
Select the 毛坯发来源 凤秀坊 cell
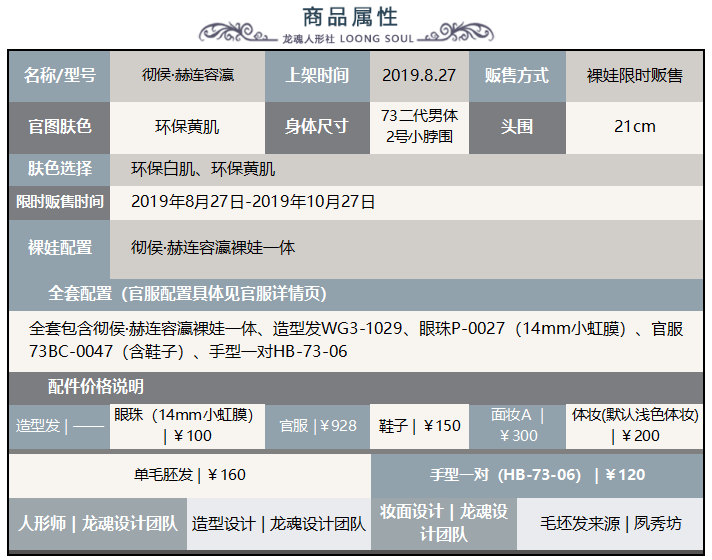[x=611, y=523]
